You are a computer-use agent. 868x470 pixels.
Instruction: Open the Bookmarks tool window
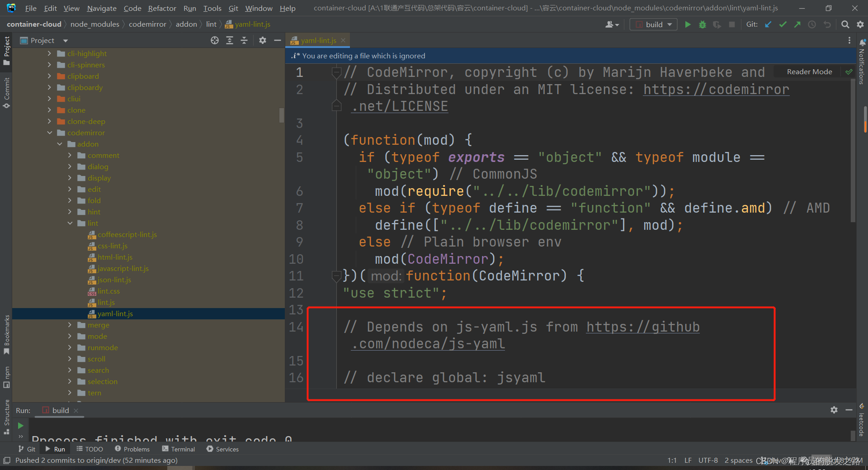(x=6, y=335)
